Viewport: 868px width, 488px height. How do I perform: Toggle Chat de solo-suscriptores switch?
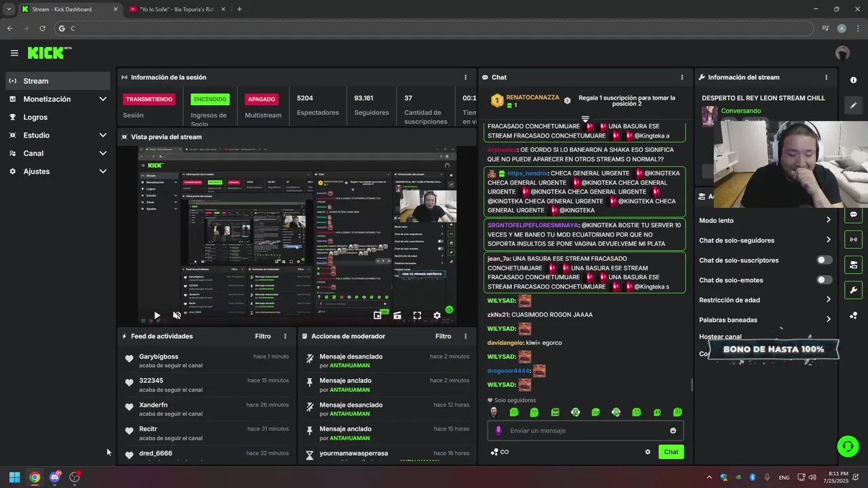[x=824, y=260]
